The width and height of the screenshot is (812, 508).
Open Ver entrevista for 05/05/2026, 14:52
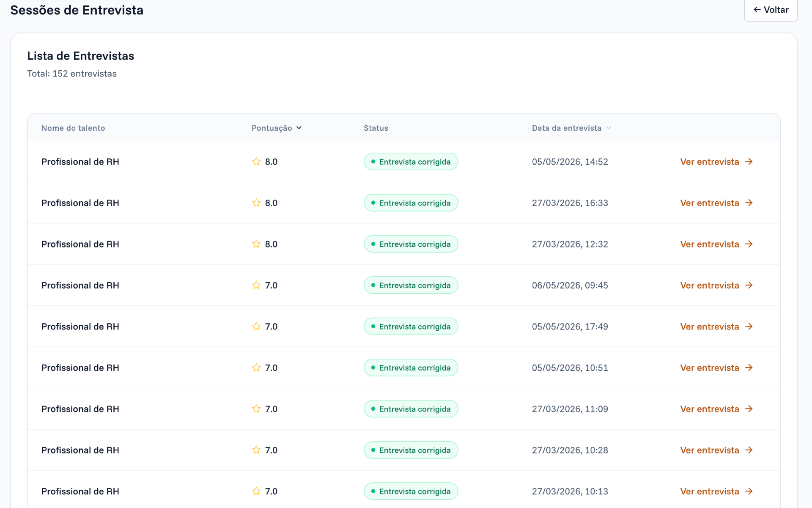click(x=716, y=162)
